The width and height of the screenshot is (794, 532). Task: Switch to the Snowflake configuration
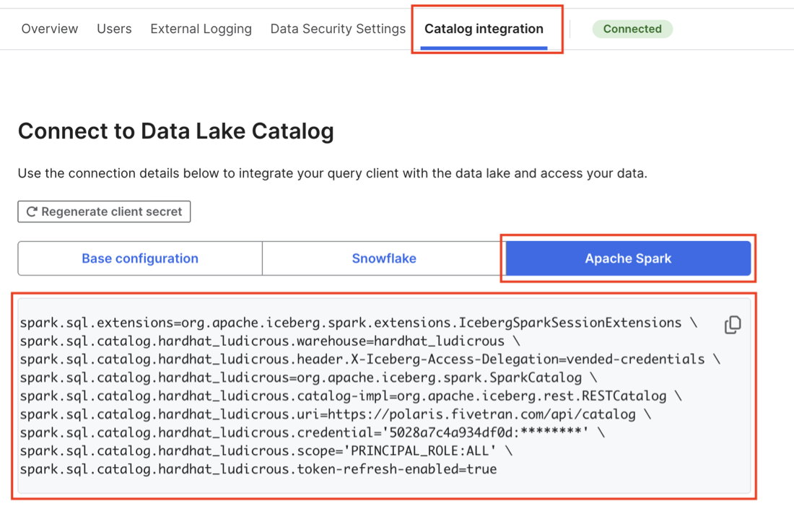click(x=384, y=258)
